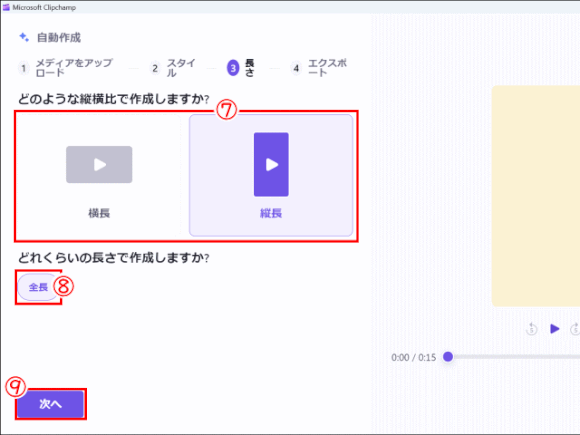The height and width of the screenshot is (435, 580).
Task: Select the 縦長 portrait aspect ratio card
Action: (271, 175)
